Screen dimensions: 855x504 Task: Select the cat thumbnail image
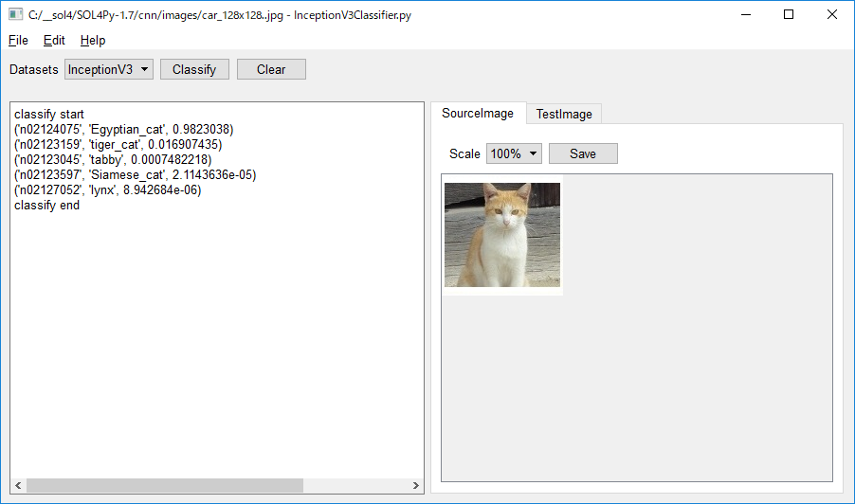coord(502,235)
